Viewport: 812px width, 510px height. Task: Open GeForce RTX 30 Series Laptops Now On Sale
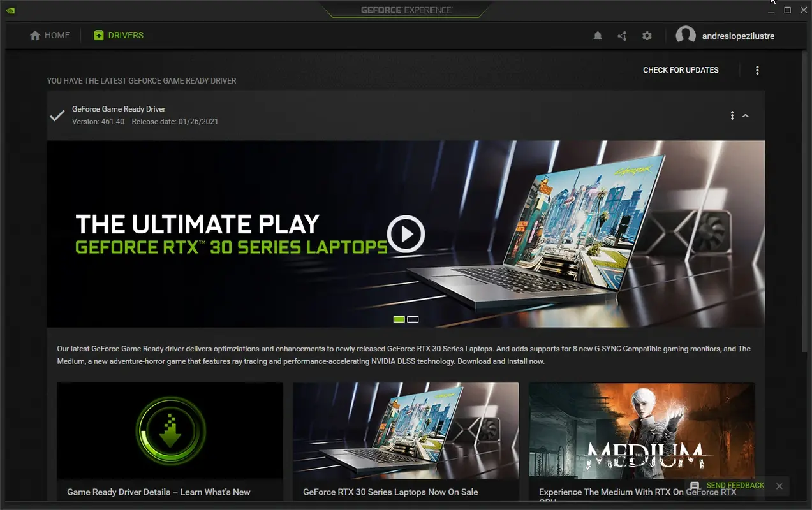[x=406, y=431]
